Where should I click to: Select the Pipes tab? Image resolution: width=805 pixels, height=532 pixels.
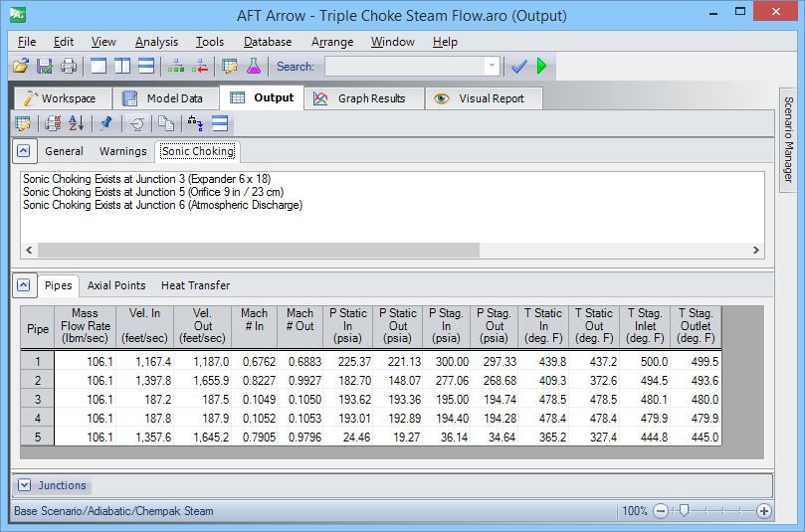(x=58, y=285)
